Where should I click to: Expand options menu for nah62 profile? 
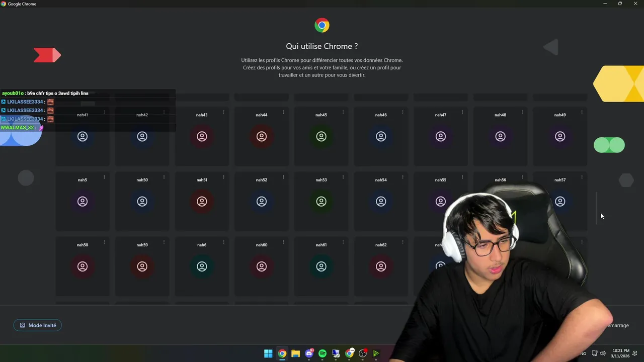(x=403, y=242)
